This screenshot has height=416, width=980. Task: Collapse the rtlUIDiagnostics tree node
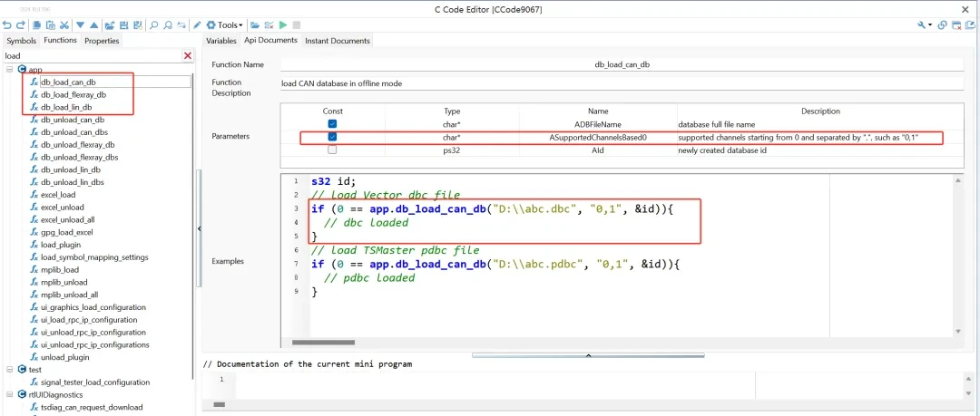coord(9,394)
